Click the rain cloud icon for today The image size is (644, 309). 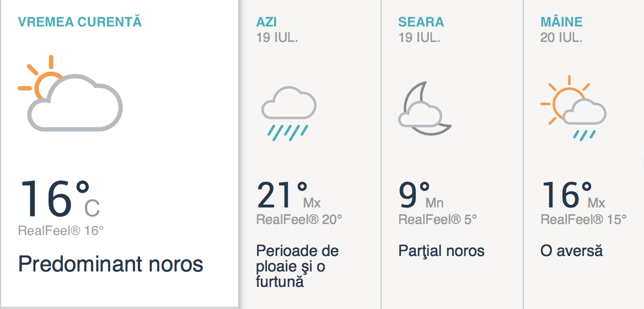click(x=288, y=111)
